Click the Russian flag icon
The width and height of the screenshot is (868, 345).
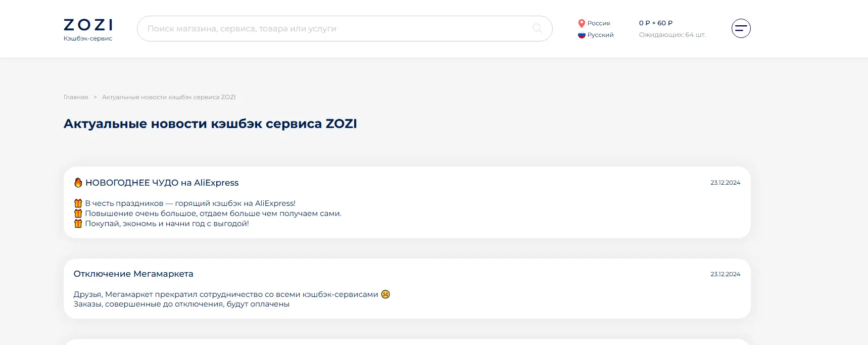click(x=582, y=35)
